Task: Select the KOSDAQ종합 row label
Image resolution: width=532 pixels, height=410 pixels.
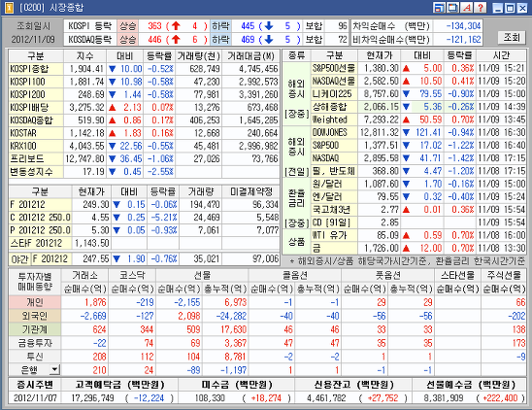Action: [36, 120]
